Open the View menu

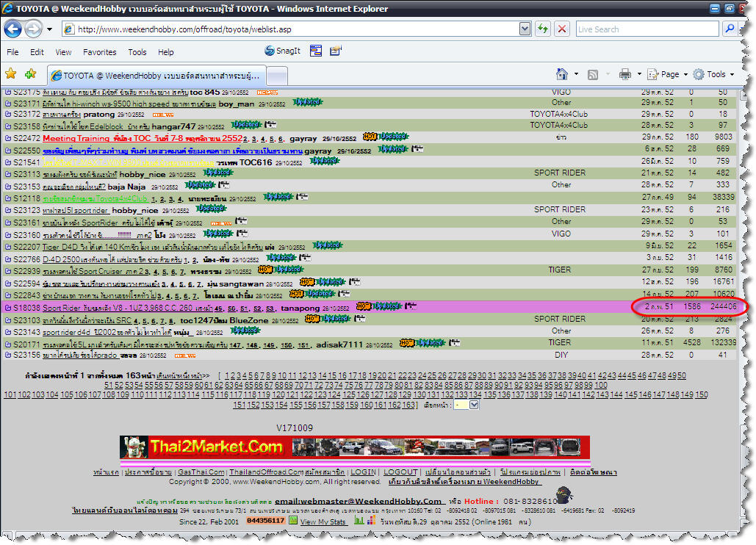[x=63, y=52]
